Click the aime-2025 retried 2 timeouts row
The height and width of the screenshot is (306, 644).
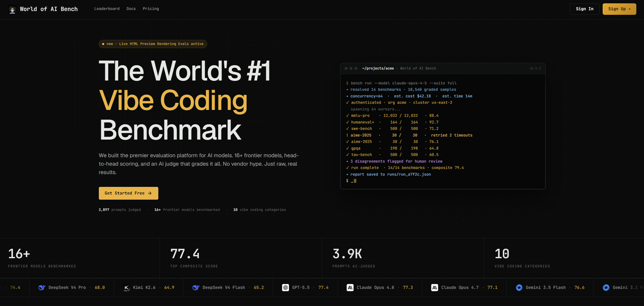409,135
